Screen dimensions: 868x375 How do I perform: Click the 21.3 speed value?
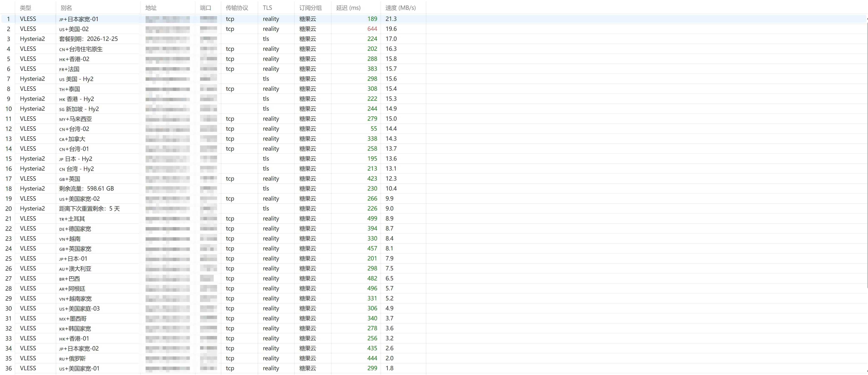click(x=391, y=19)
